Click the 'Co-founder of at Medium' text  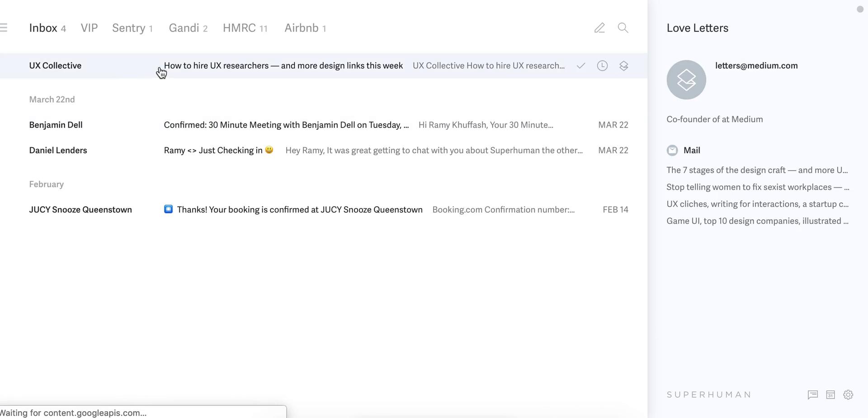point(715,119)
